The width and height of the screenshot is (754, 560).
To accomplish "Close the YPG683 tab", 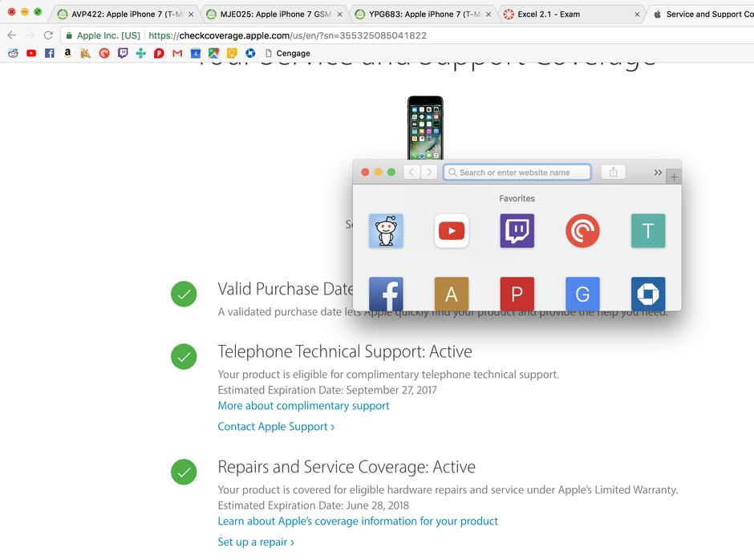I will tap(488, 14).
